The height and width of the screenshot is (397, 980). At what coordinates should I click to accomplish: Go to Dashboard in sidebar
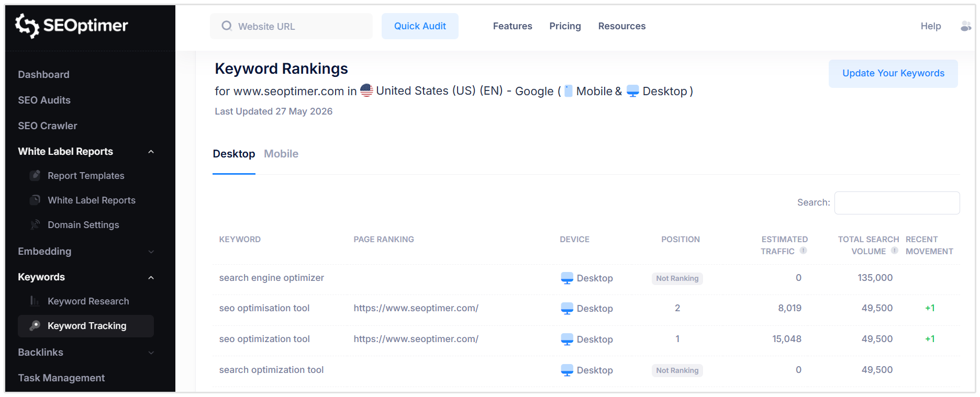pyautogui.click(x=43, y=74)
